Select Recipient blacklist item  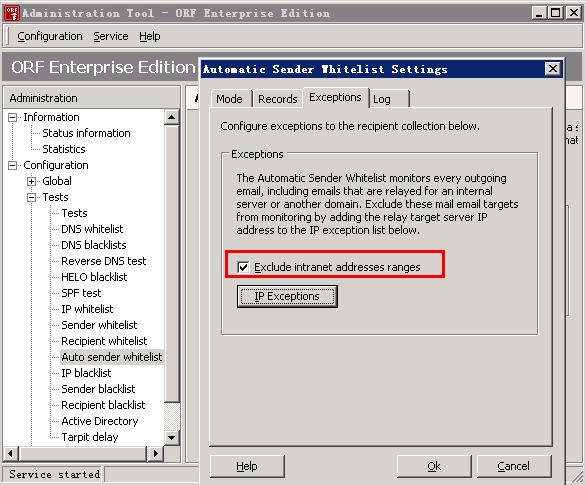[x=103, y=405]
